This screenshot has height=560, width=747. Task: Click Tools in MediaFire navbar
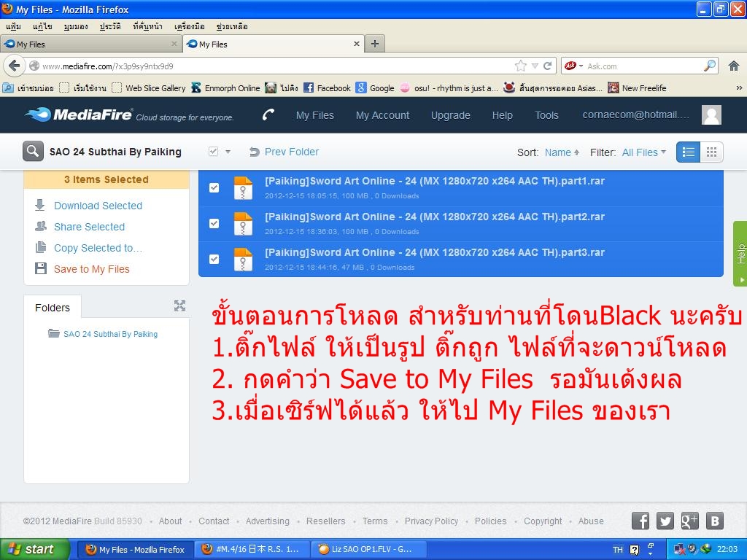[x=546, y=115]
